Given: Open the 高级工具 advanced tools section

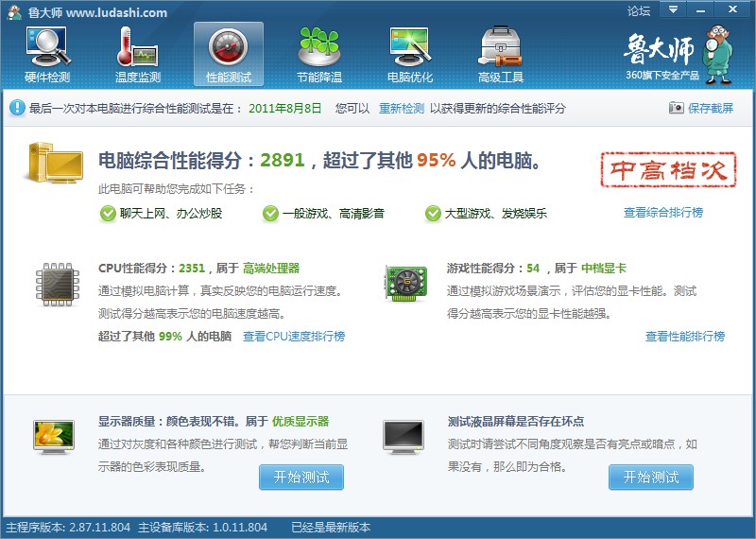Looking at the screenshot, I should point(501,55).
